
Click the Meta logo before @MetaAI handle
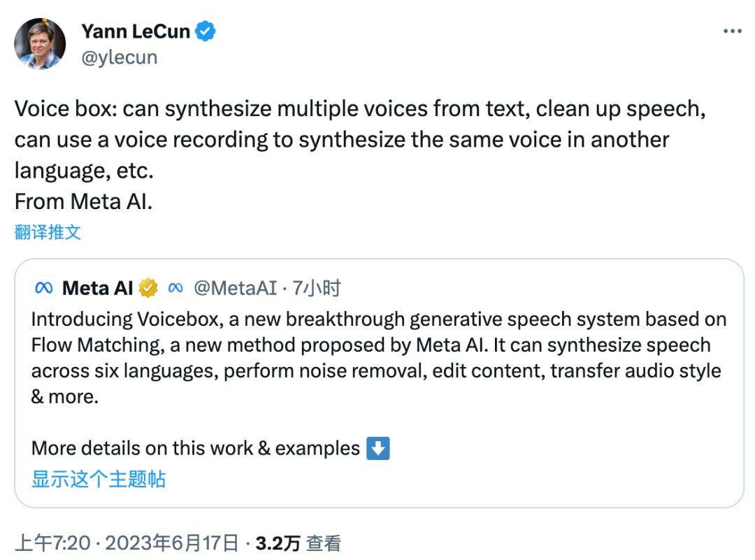(x=175, y=287)
